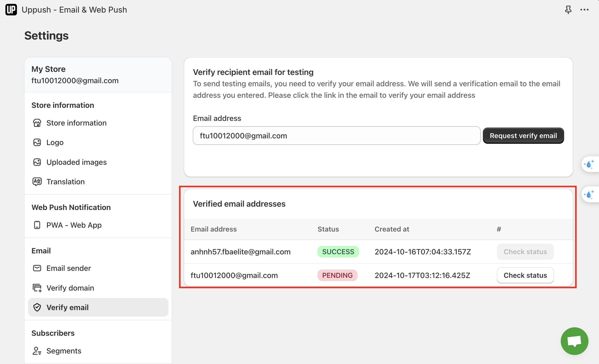Viewport: 599px width, 364px height.
Task: Go to Email sender settings
Action: pos(69,268)
